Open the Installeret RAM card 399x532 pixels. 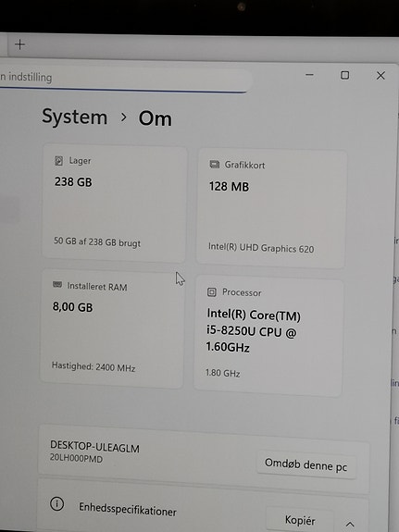(x=112, y=328)
